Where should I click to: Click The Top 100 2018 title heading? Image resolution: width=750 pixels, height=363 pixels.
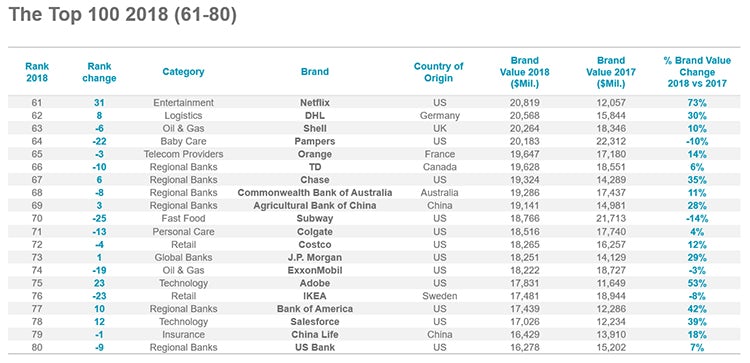coord(123,14)
